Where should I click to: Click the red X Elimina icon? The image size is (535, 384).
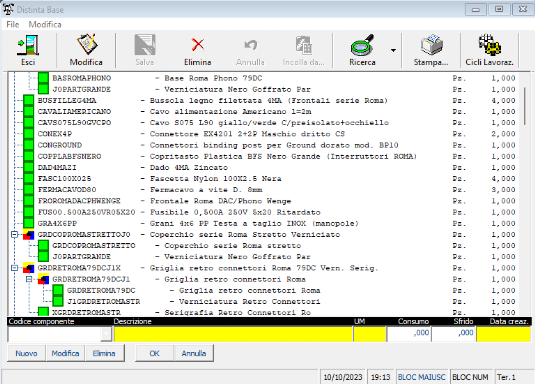[x=198, y=45]
